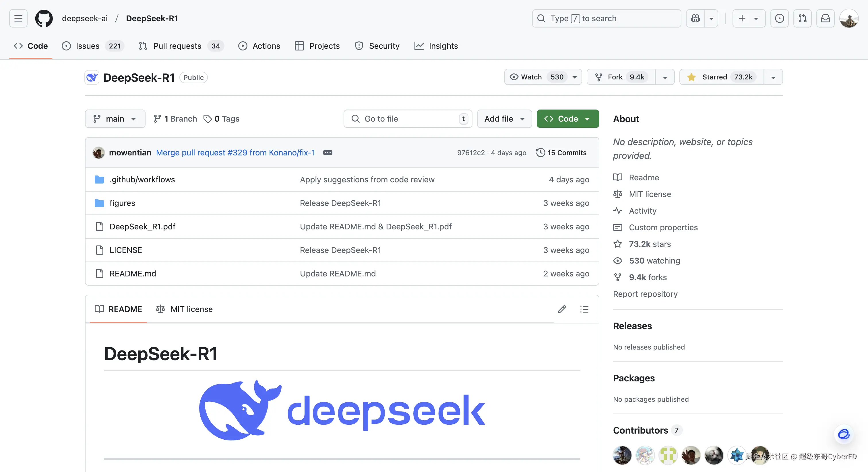Open the README outline list icon
Viewport: 868px width, 472px height.
coord(584,309)
